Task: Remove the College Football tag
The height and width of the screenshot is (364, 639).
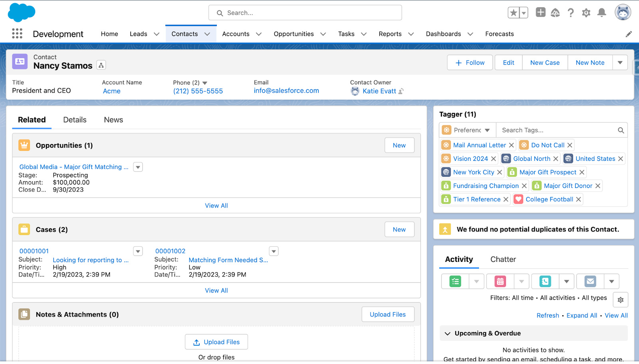Action: coord(578,200)
